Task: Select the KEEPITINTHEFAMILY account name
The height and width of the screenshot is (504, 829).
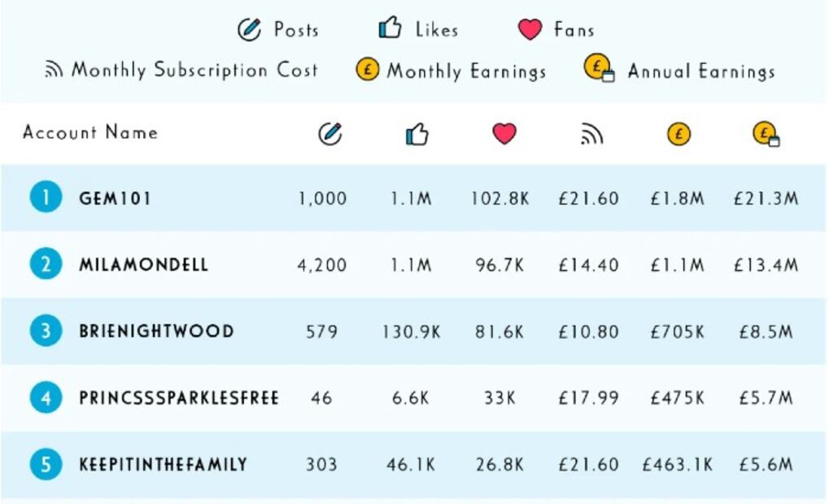Action: click(163, 464)
